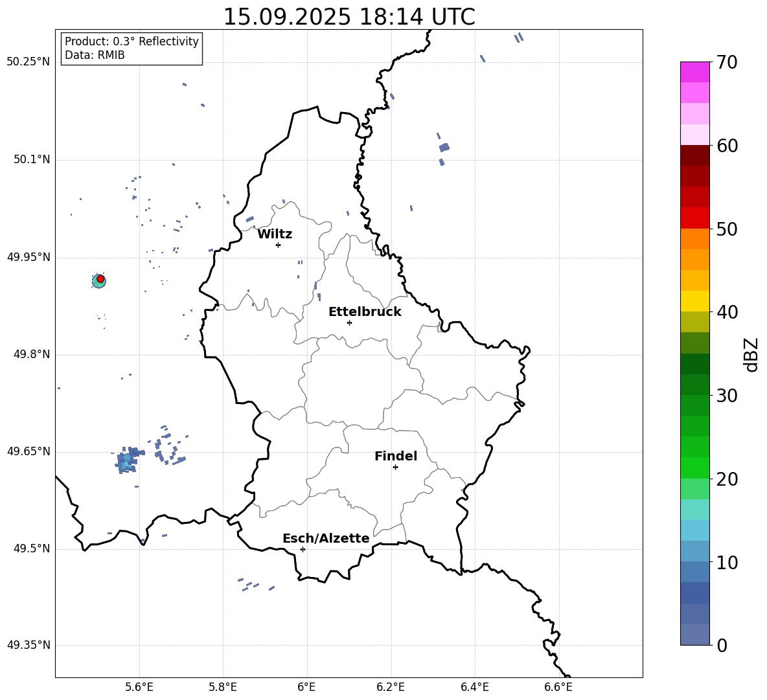The image size is (767, 700).
Task: Click the colorbar value 10
Action: 727,562
